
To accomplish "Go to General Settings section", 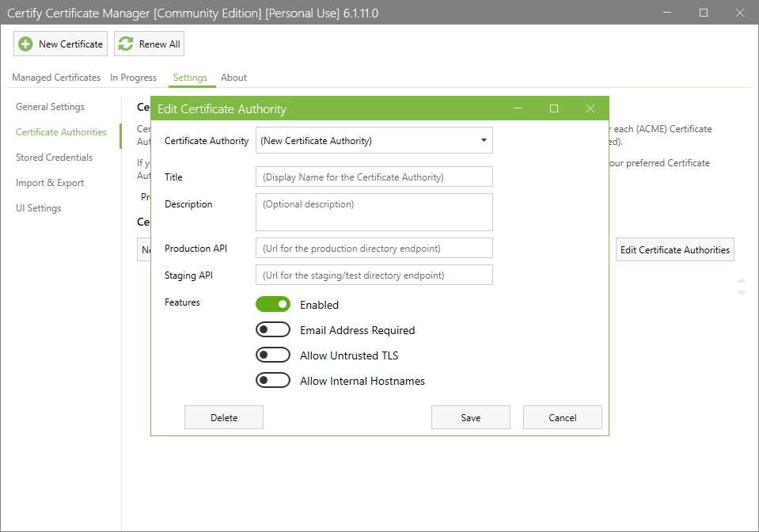I will (x=50, y=107).
